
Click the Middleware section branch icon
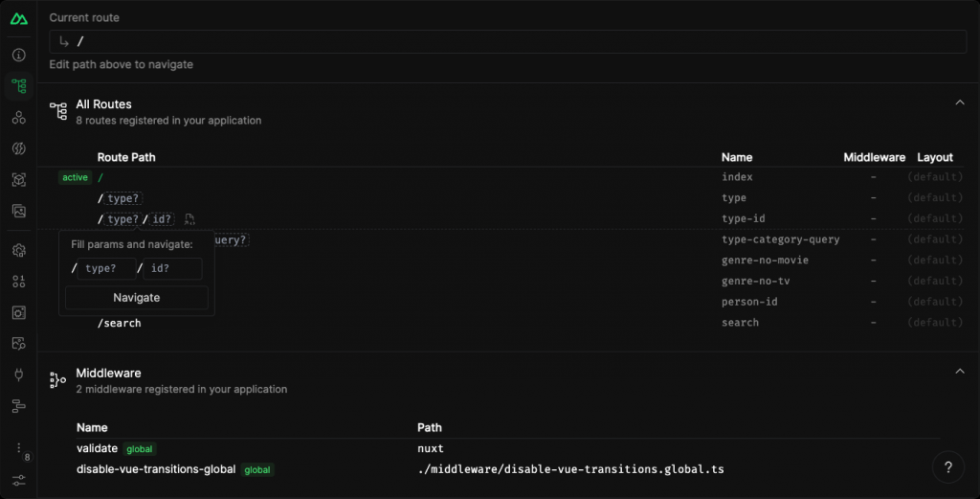click(x=57, y=379)
